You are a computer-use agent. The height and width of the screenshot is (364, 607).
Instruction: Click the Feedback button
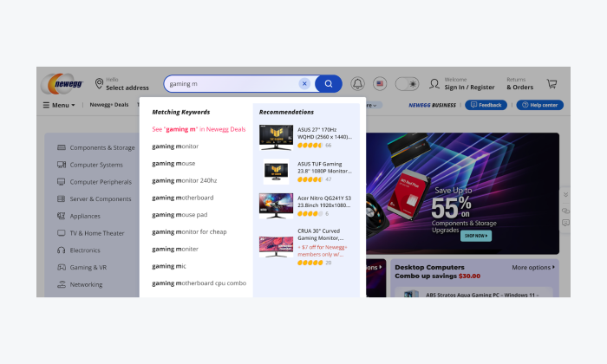pyautogui.click(x=486, y=105)
